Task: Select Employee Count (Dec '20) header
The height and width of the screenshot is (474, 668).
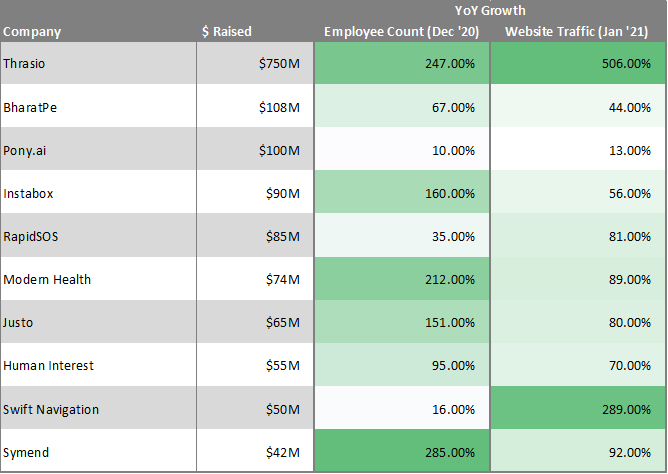Action: tap(402, 32)
